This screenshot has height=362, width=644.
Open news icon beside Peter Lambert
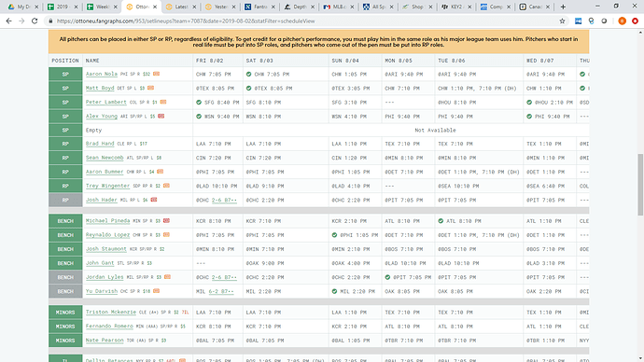click(163, 102)
